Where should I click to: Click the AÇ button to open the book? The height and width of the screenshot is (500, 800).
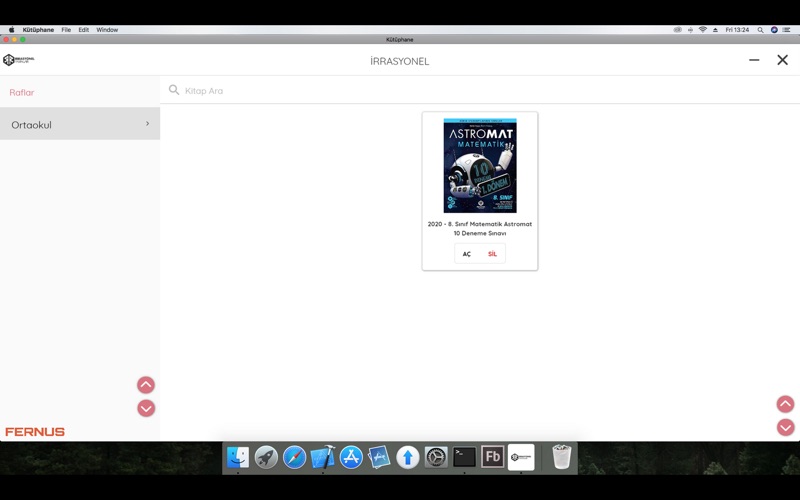(467, 254)
